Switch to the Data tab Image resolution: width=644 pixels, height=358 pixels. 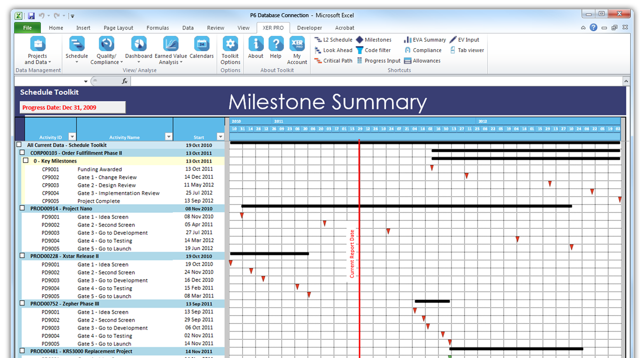click(x=188, y=28)
